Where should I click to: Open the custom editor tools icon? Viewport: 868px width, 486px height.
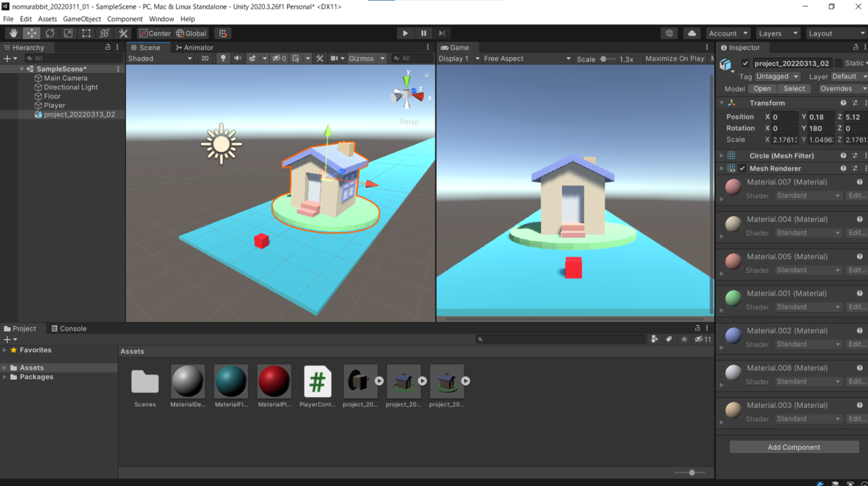(123, 33)
